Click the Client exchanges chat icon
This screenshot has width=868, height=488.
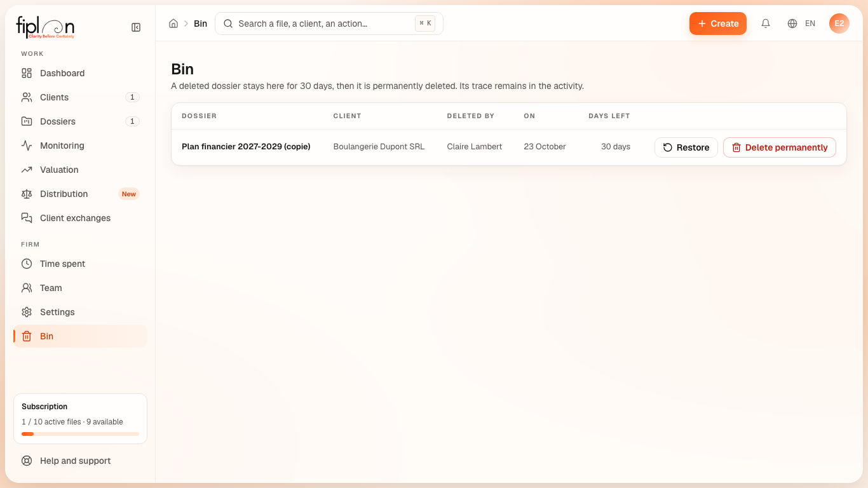[x=27, y=218]
